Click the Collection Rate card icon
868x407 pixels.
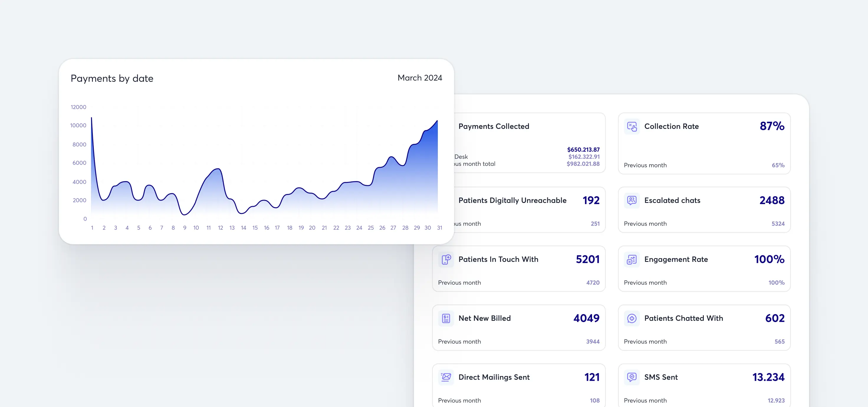coord(632,126)
